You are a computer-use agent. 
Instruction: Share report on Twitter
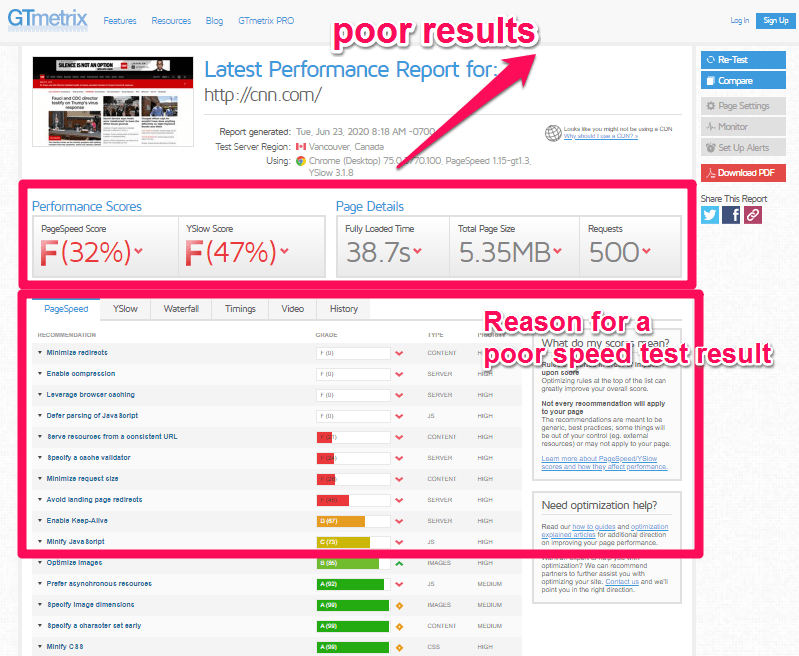tap(710, 214)
